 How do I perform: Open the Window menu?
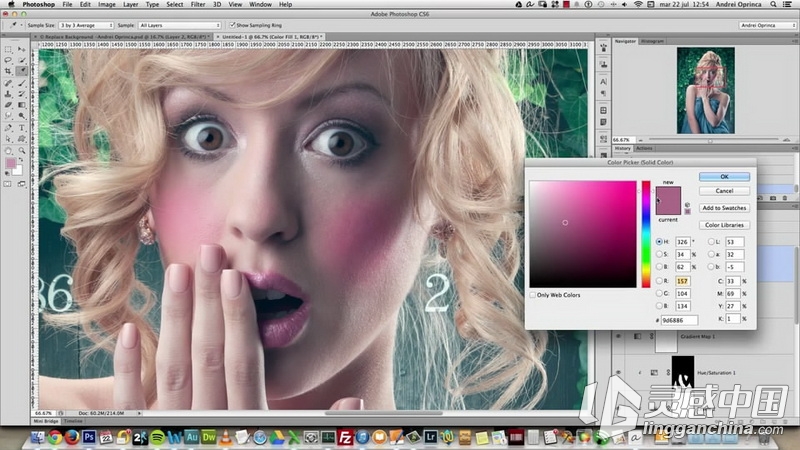(x=260, y=4)
